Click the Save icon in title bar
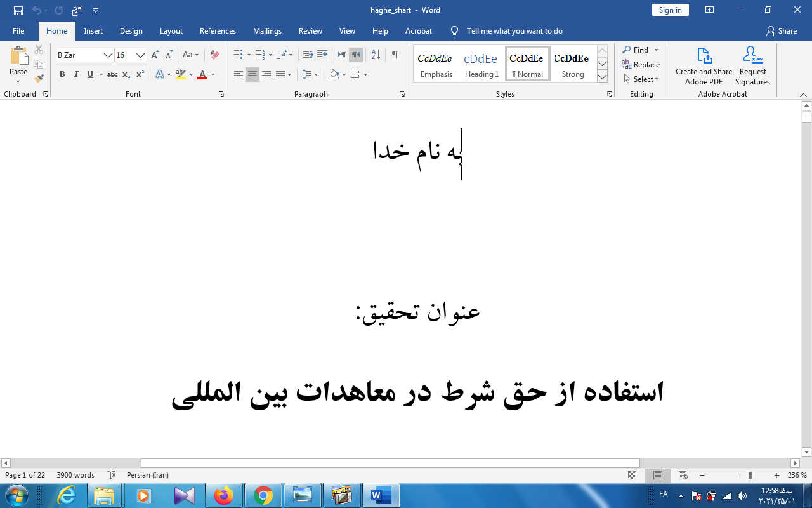This screenshot has height=508, width=812. (18, 10)
